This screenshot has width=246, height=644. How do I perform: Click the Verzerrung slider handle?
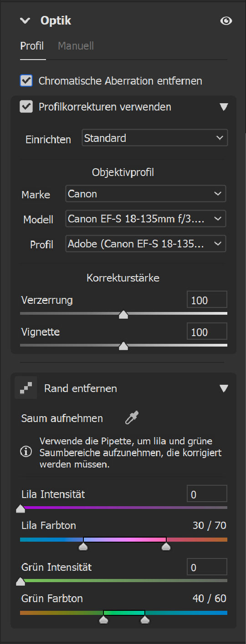123,315
